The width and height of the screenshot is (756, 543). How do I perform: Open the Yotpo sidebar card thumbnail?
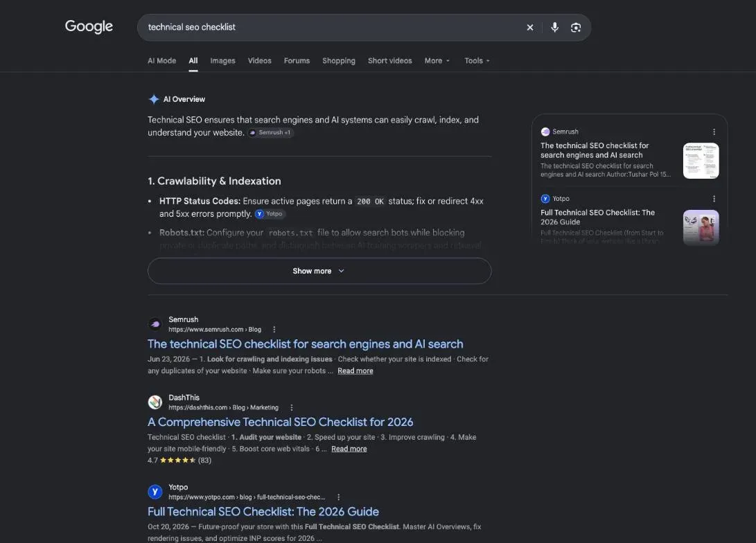(x=701, y=227)
